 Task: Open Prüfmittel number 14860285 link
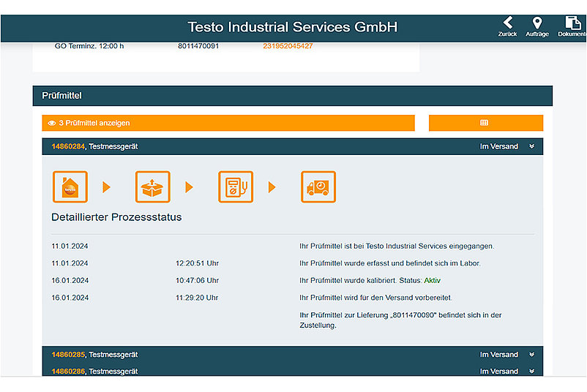click(x=68, y=354)
